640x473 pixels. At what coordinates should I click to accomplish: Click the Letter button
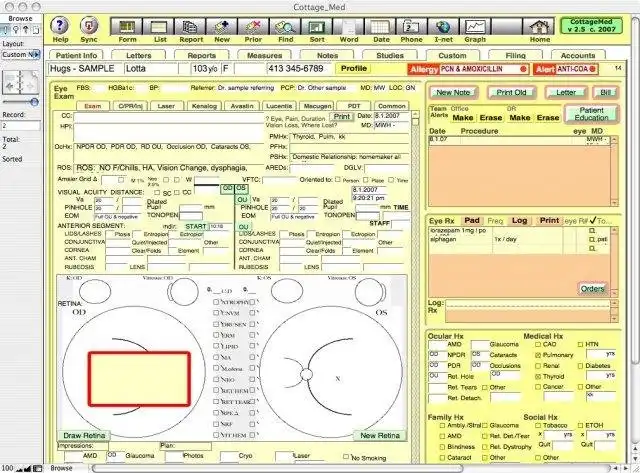pyautogui.click(x=566, y=93)
